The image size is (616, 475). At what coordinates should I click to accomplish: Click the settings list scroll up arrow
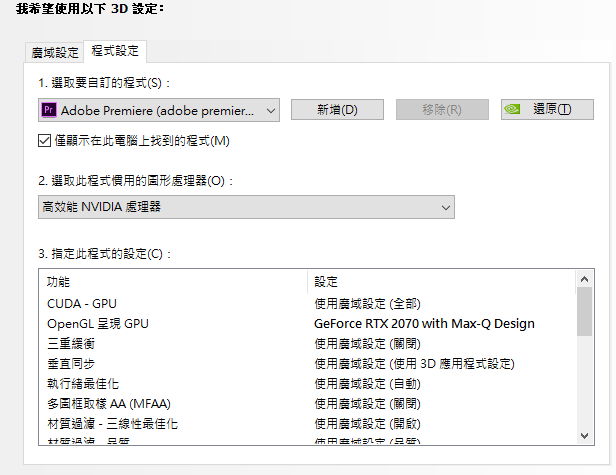tap(584, 279)
